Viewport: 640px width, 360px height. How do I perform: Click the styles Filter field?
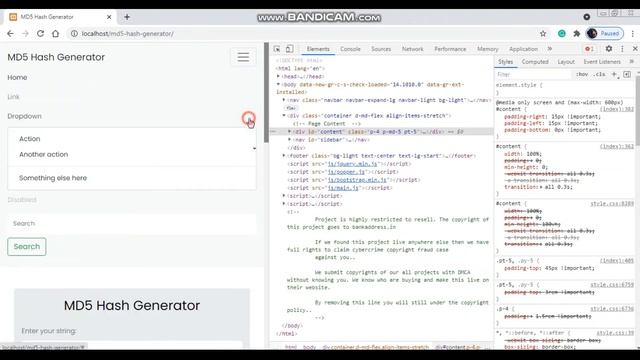[x=533, y=74]
